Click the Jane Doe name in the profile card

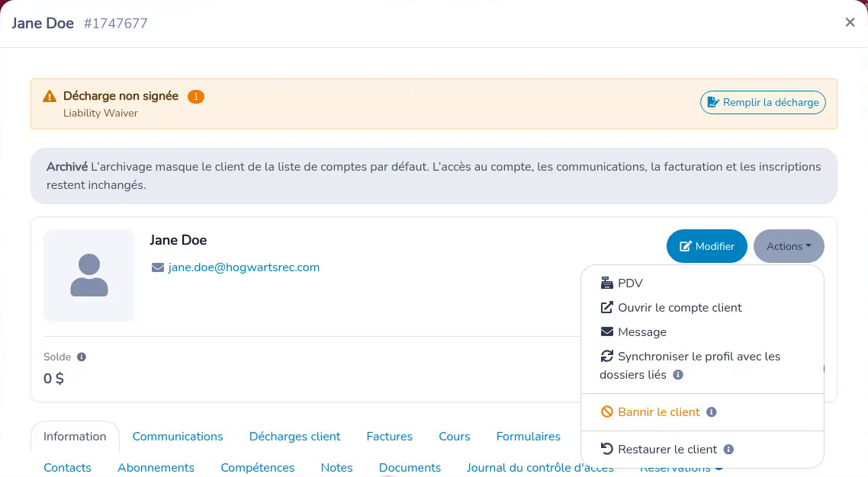tap(178, 241)
